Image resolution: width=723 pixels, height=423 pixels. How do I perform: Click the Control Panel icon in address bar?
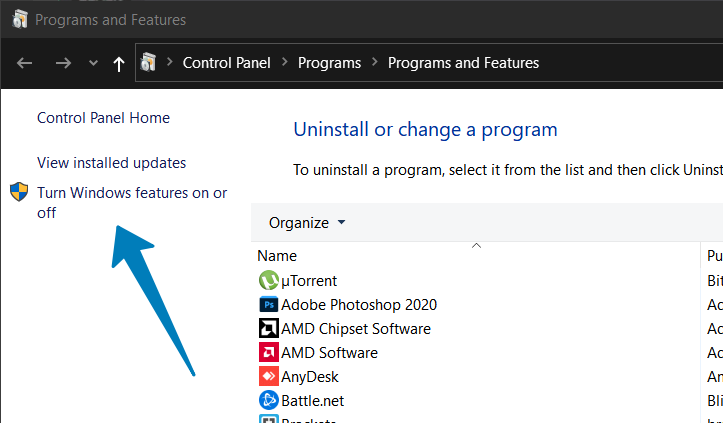tap(149, 63)
